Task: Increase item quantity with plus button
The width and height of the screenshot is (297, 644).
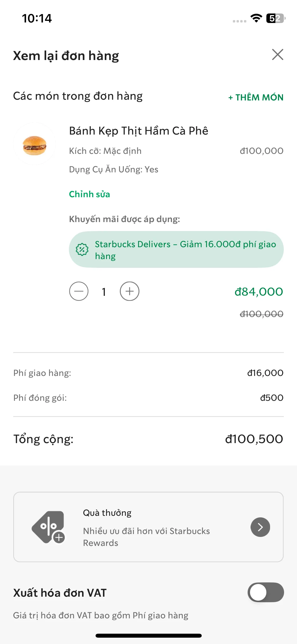Action: click(x=129, y=291)
